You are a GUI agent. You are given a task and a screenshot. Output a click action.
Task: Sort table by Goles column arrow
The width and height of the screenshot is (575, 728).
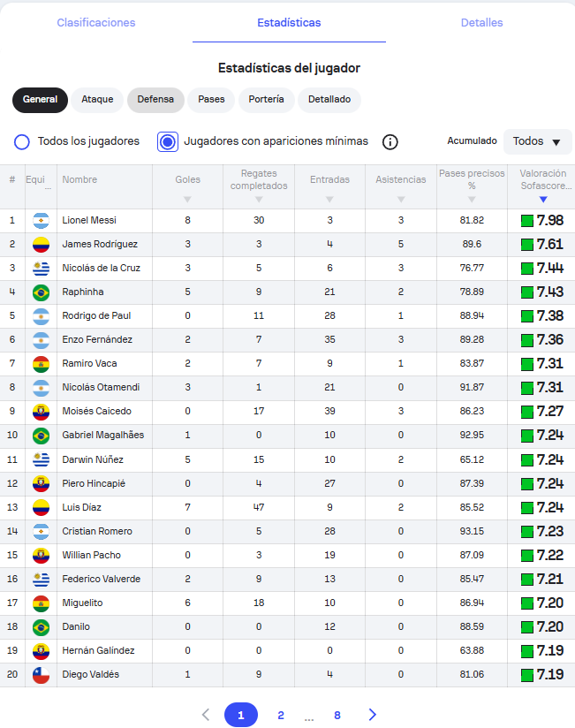187,199
